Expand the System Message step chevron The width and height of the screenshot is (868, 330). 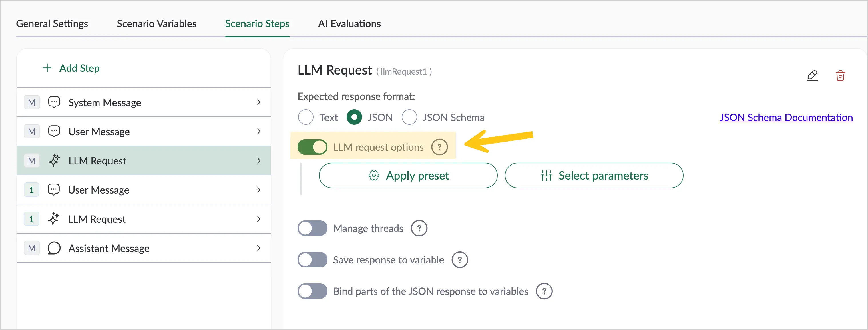(x=258, y=102)
